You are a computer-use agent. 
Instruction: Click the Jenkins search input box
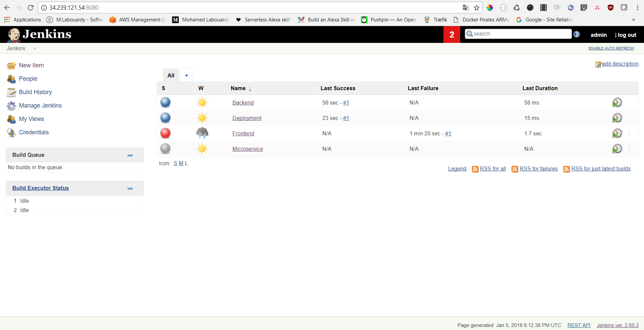(518, 34)
